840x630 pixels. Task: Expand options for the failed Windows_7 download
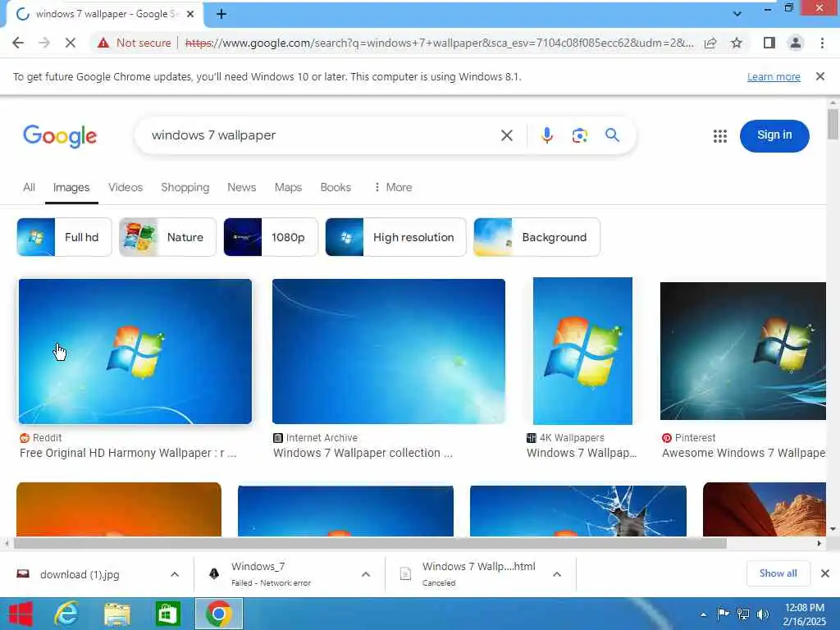pos(366,574)
